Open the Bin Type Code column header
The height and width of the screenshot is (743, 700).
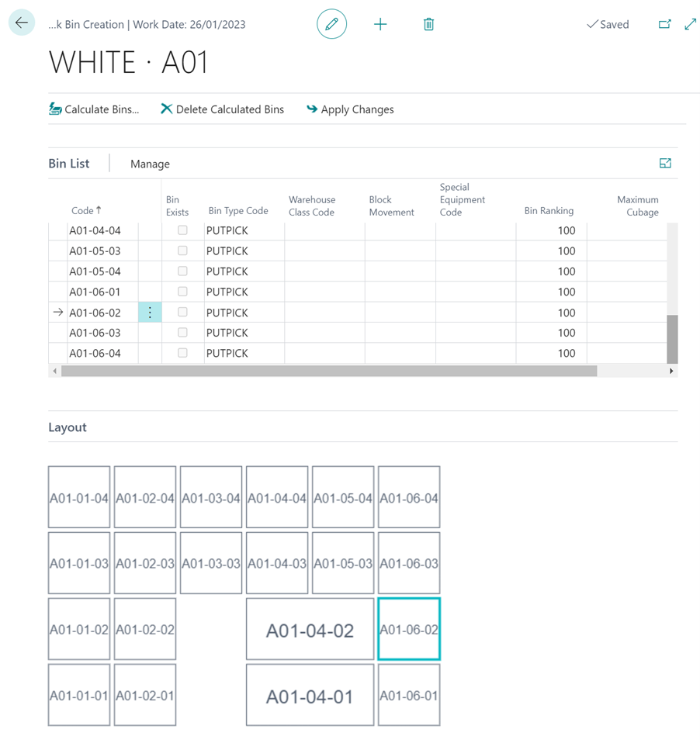238,211
